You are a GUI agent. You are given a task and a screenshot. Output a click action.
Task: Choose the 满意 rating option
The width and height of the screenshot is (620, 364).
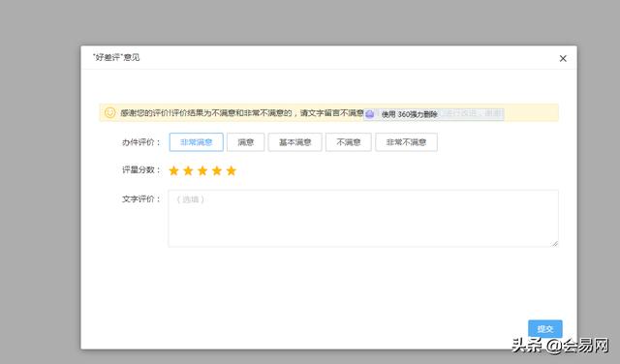(245, 142)
